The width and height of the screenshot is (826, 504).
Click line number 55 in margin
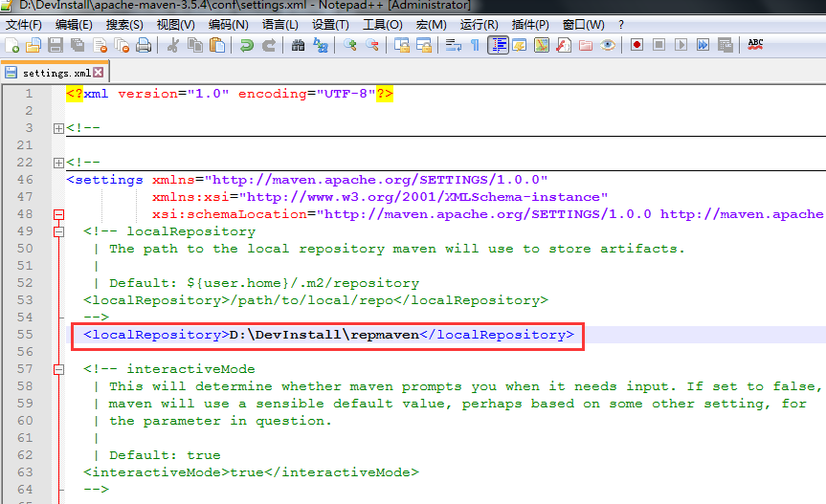coord(25,335)
